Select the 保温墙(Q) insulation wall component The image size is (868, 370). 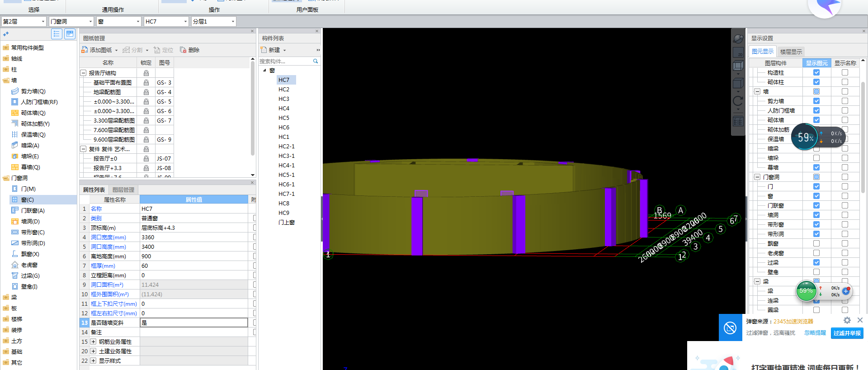pos(33,134)
